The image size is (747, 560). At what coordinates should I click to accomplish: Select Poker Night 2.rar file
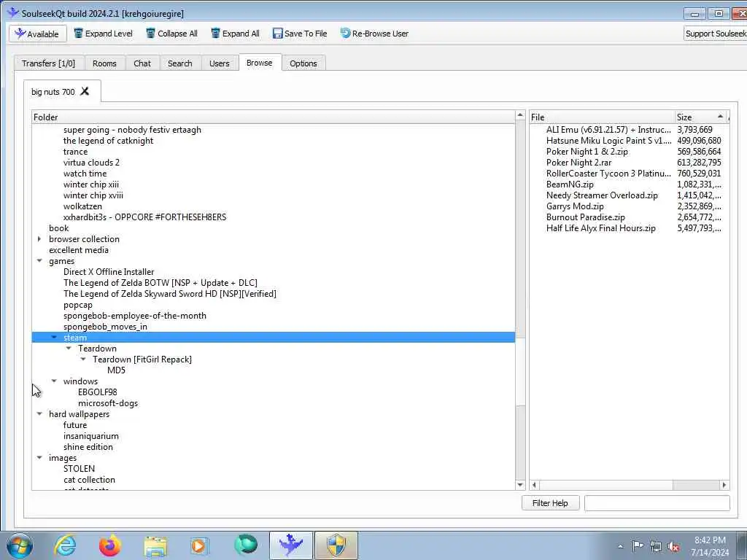click(578, 163)
